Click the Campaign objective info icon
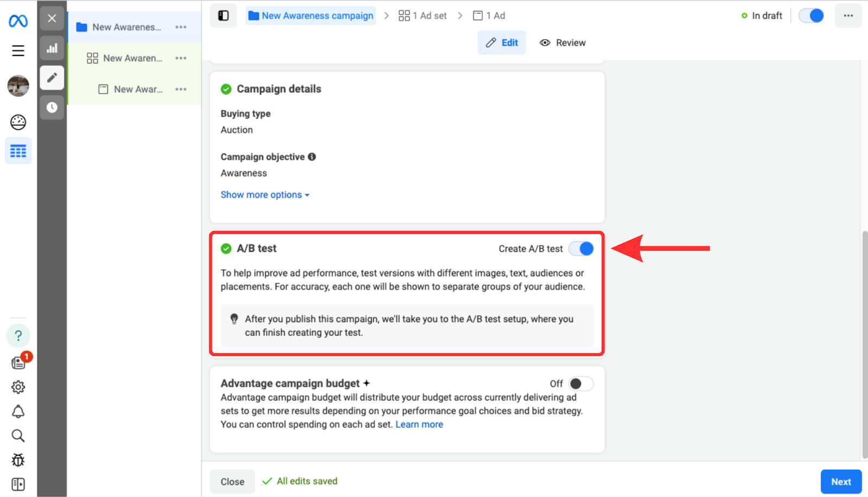The width and height of the screenshot is (868, 497). pos(312,157)
